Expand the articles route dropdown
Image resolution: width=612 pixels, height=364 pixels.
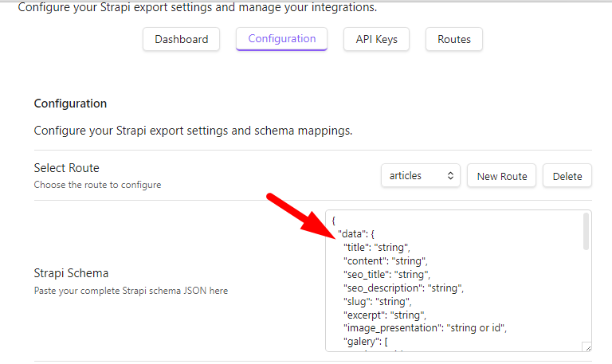[x=421, y=175]
